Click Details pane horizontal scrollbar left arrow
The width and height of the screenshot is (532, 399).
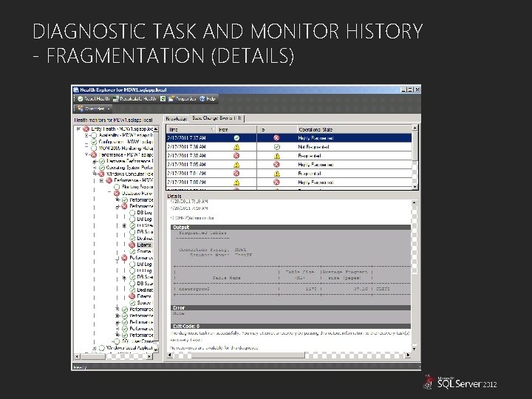pos(171,355)
